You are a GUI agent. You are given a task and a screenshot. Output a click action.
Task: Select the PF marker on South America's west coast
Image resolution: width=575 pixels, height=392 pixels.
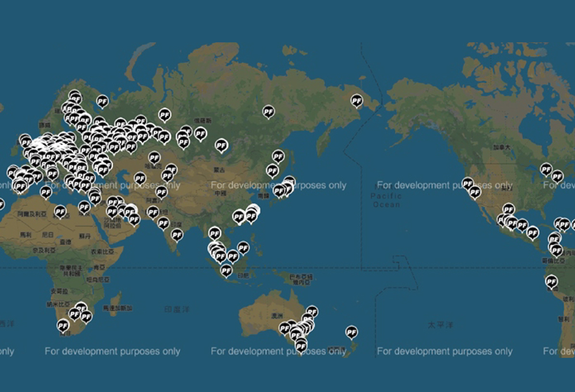[x=551, y=282]
